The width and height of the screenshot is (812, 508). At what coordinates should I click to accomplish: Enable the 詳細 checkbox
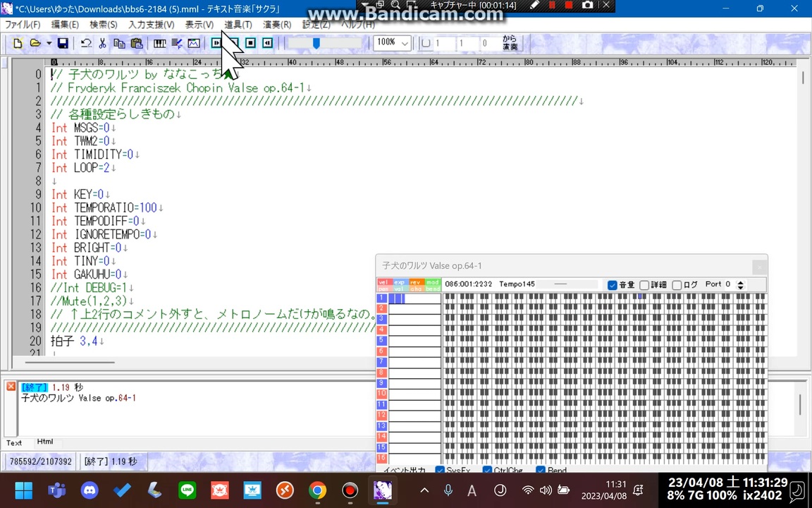pos(644,285)
